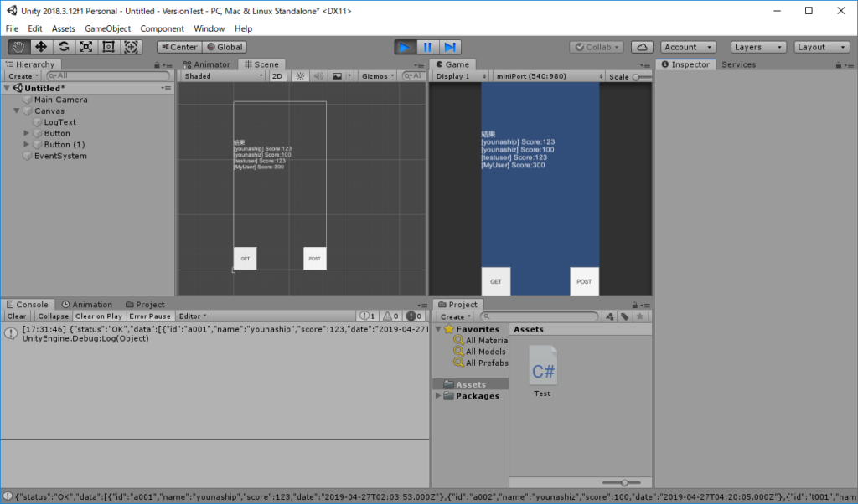Expand the Canvas Button tree item
Screen dimensions: 858x504
[x=27, y=133]
